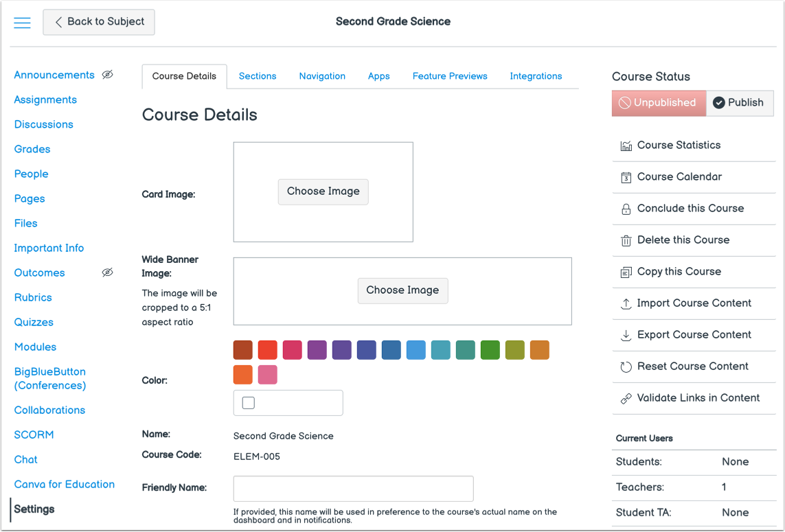Click the Friendly Name input field
Screen dimensions: 785x532
354,489
